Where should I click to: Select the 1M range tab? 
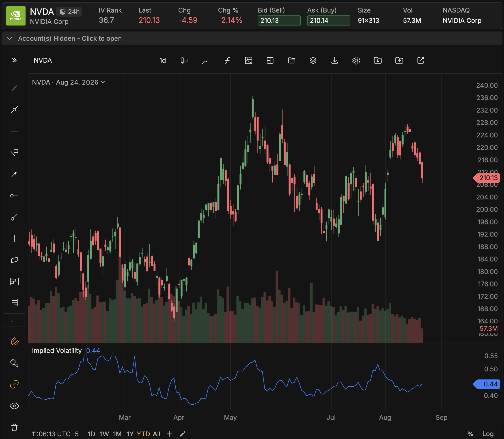pyautogui.click(x=117, y=434)
